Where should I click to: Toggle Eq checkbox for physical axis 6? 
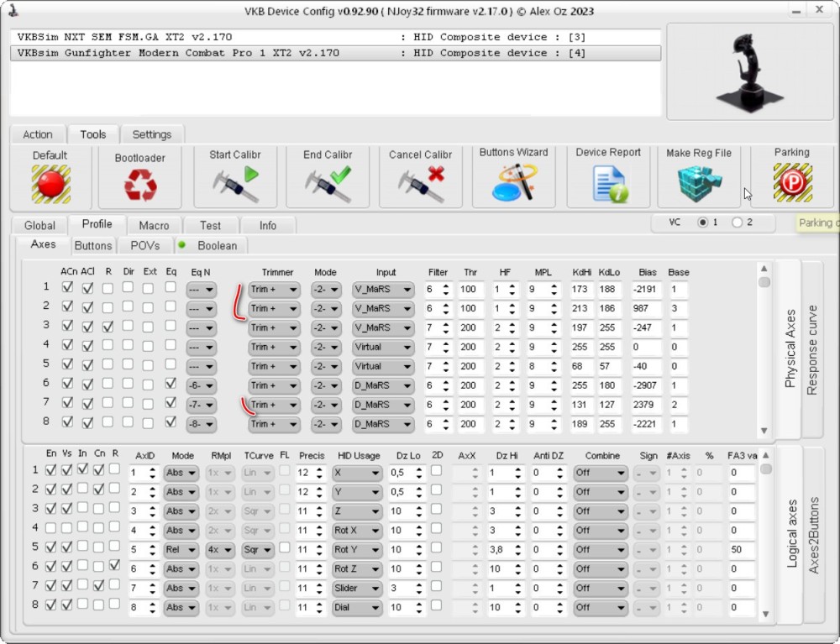point(171,384)
